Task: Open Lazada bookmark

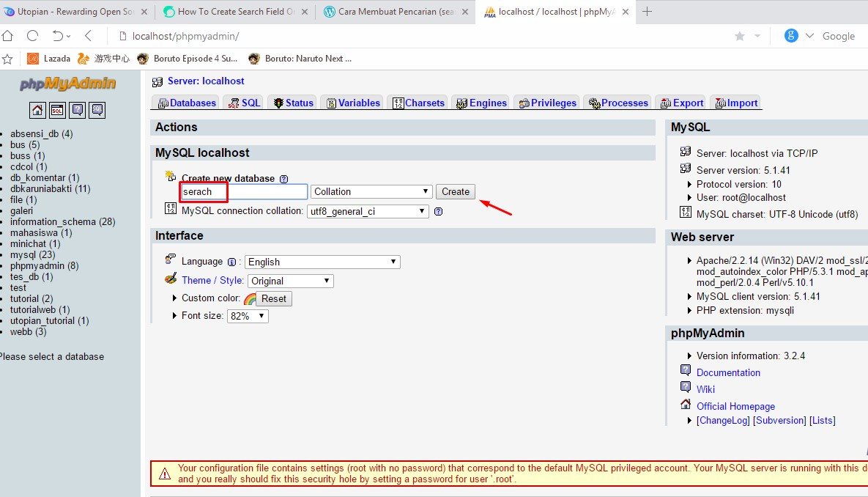Action: click(x=49, y=59)
